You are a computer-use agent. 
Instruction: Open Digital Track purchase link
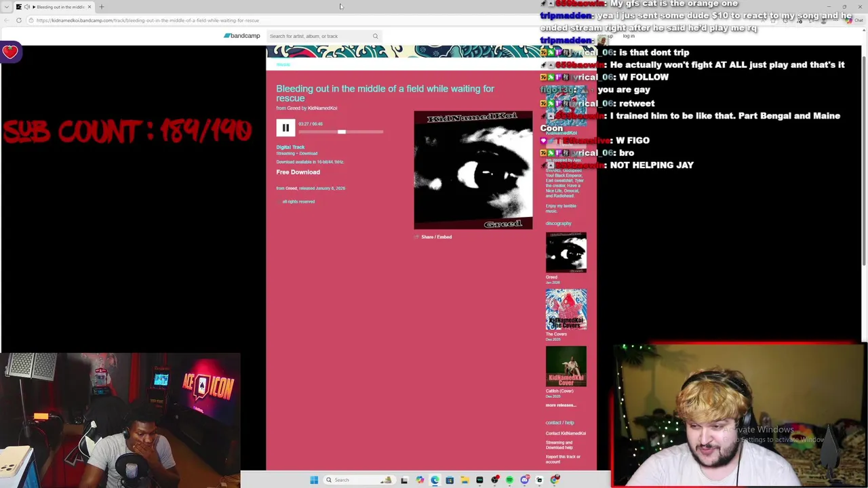click(290, 147)
